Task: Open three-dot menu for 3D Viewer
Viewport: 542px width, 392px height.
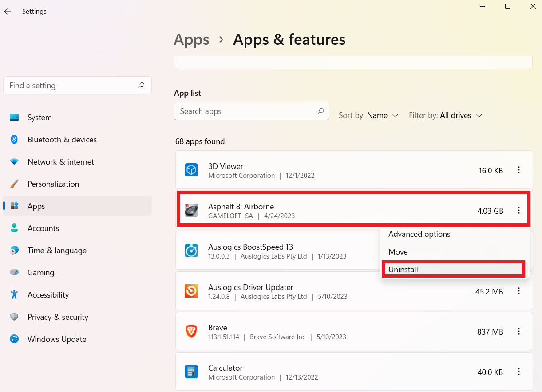Action: point(519,170)
